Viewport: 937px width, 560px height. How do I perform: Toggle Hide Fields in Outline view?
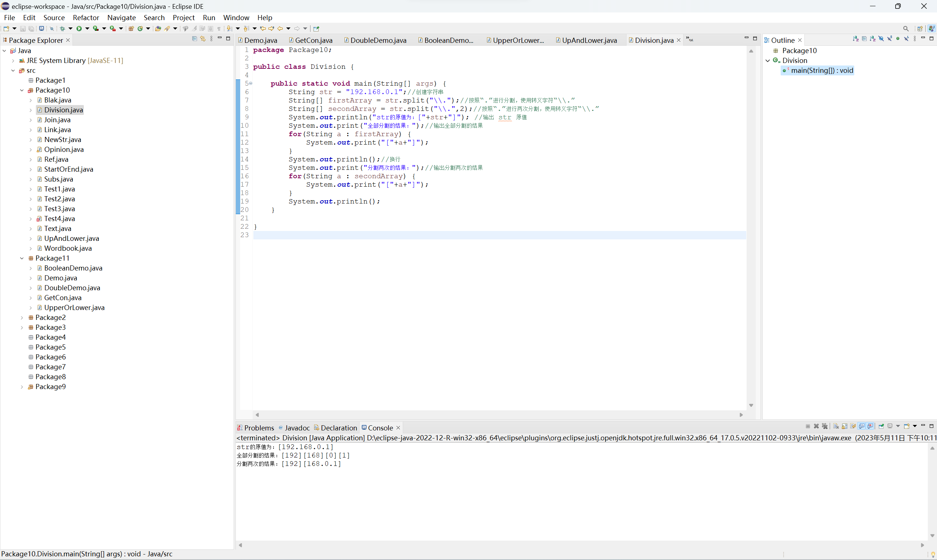click(x=881, y=38)
